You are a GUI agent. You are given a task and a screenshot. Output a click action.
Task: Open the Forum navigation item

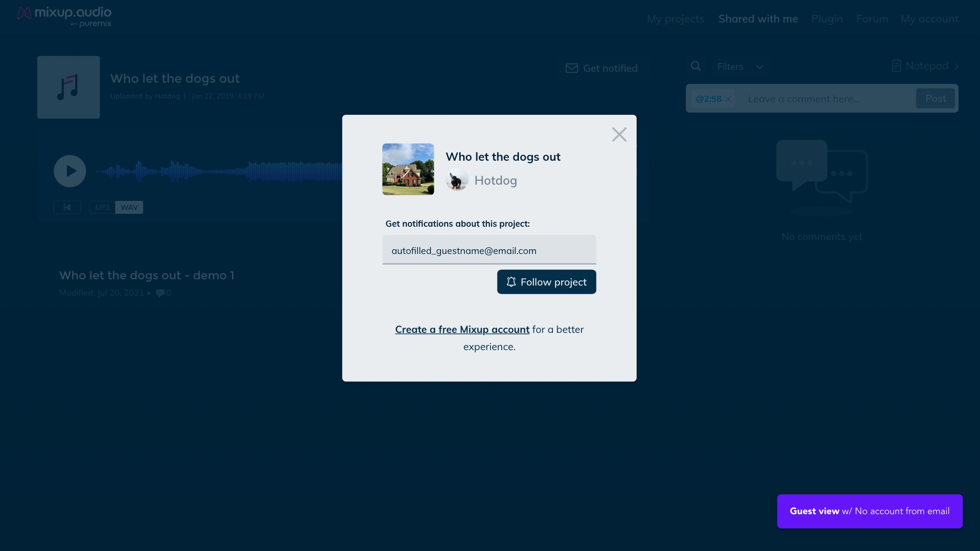click(x=872, y=19)
